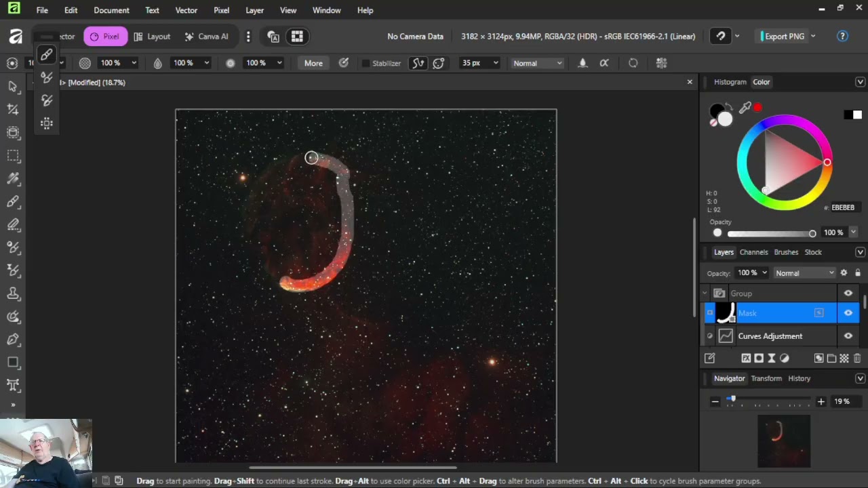
Task: Open the File menu
Action: click(42, 10)
